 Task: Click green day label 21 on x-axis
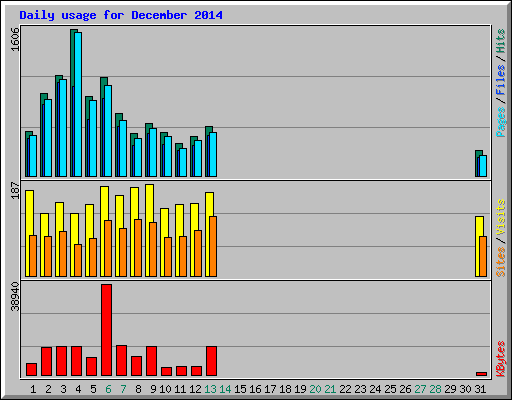pyautogui.click(x=330, y=389)
